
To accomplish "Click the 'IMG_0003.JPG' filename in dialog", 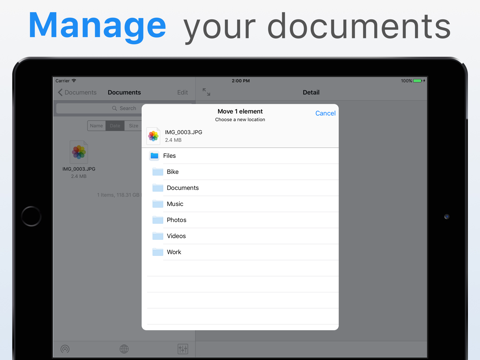I will coord(183,132).
